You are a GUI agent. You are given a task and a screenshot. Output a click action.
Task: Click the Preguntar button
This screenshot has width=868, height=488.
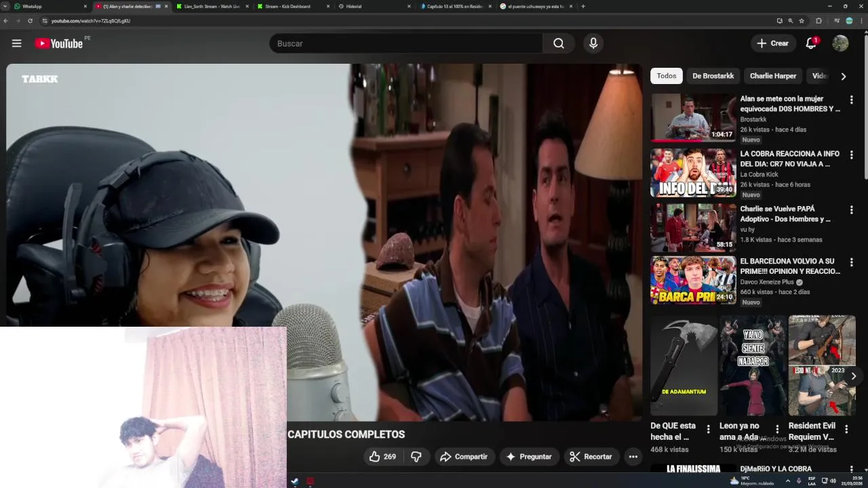(x=530, y=457)
